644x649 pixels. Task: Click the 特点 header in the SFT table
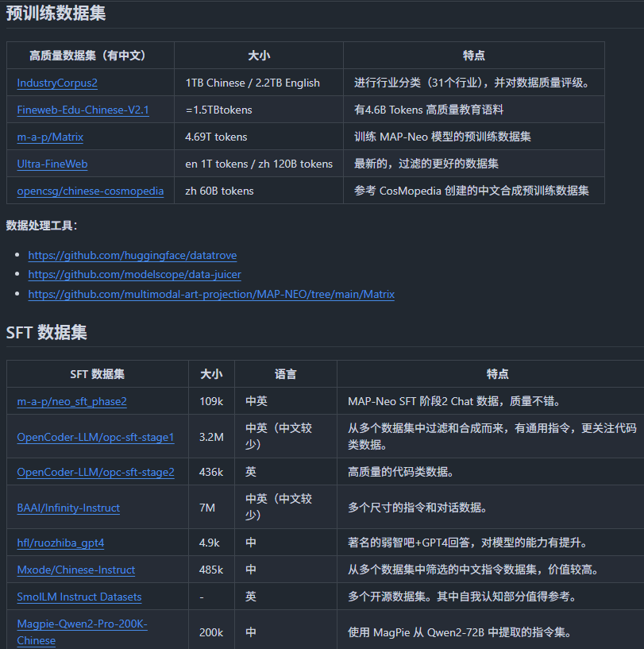[497, 374]
